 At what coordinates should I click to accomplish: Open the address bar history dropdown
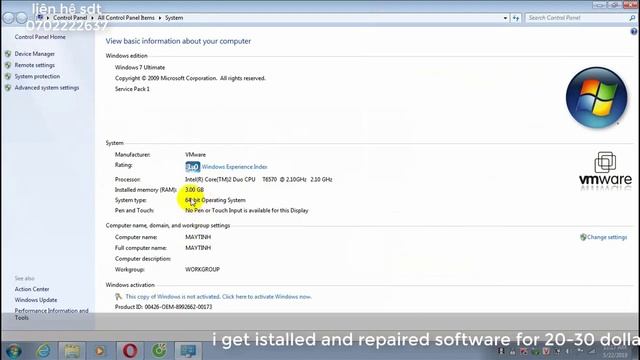tap(505, 18)
